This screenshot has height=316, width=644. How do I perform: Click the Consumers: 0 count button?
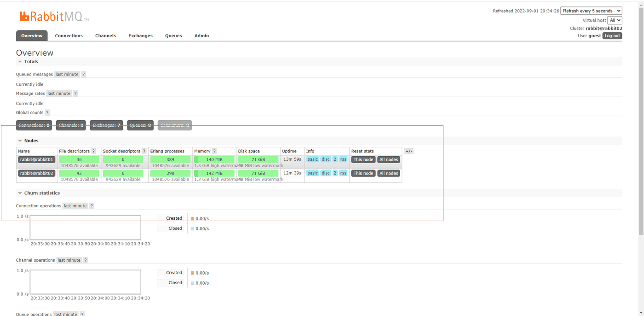175,125
